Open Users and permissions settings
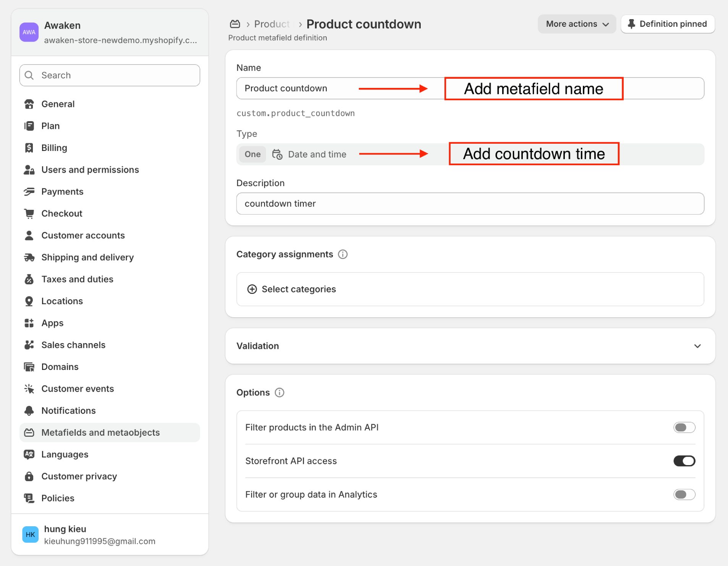The width and height of the screenshot is (728, 566). pyautogui.click(x=110, y=170)
